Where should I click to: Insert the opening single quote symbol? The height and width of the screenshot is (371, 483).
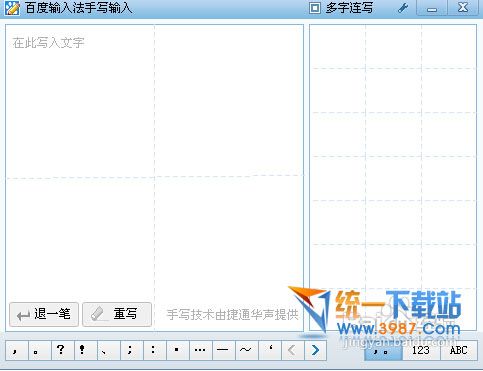point(270,350)
